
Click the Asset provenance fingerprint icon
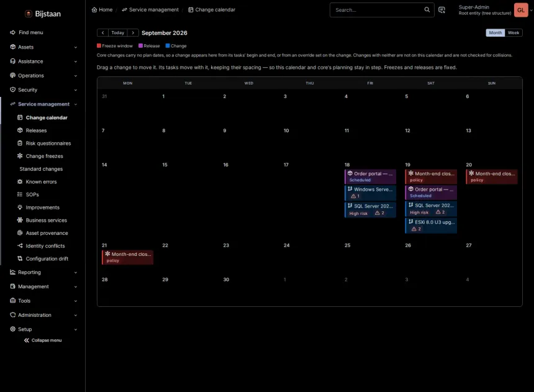(x=20, y=233)
